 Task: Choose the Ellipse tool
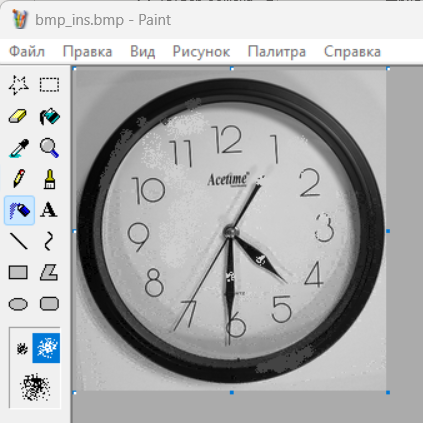[x=19, y=304]
